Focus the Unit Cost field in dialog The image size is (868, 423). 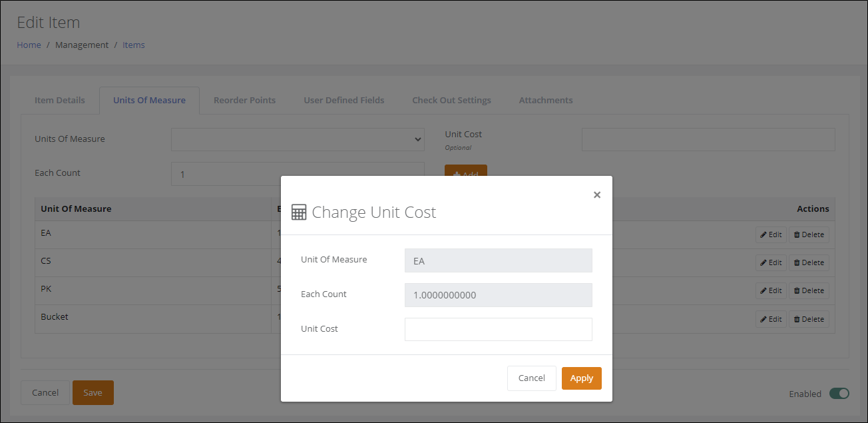(499, 329)
